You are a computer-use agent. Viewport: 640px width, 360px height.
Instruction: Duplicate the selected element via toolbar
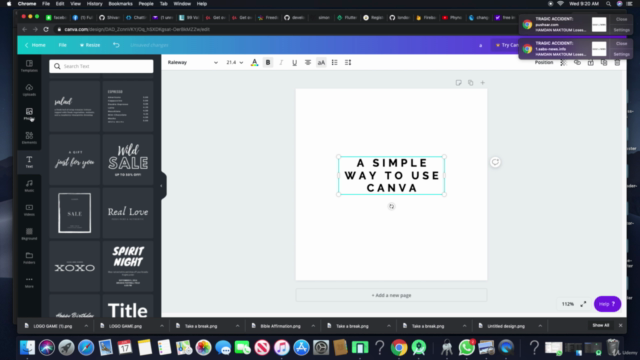click(604, 62)
